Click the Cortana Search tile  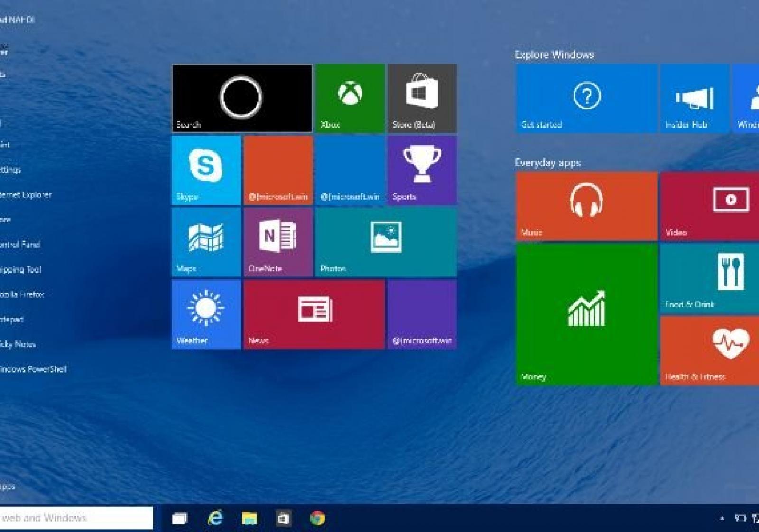click(x=242, y=98)
